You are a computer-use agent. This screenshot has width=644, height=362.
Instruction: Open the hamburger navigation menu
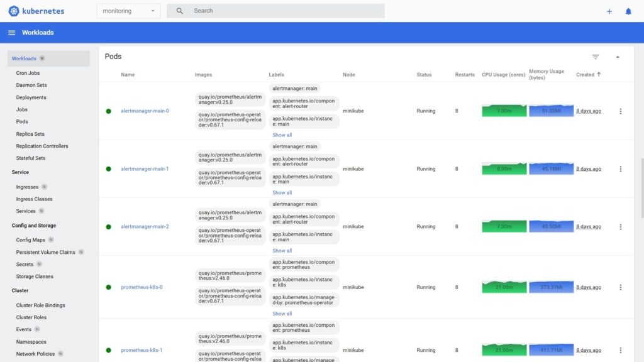tap(11, 33)
